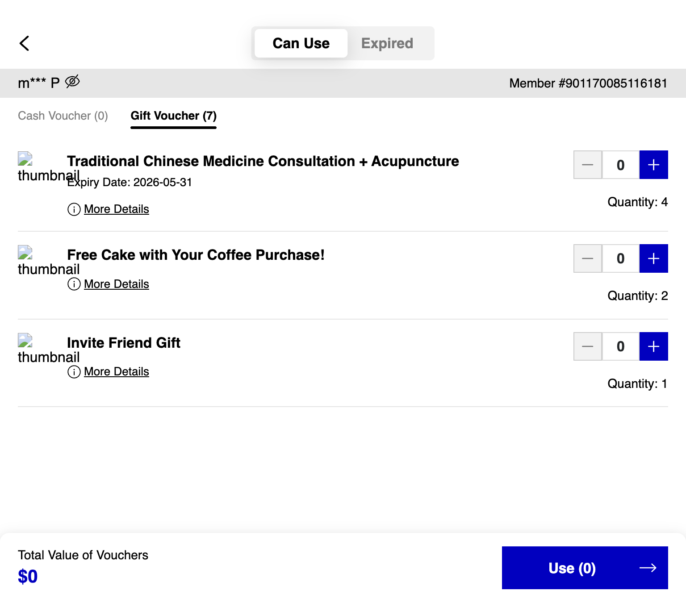The height and width of the screenshot is (616, 686).
Task: Click the Quantity: 1 label
Action: [637, 384]
